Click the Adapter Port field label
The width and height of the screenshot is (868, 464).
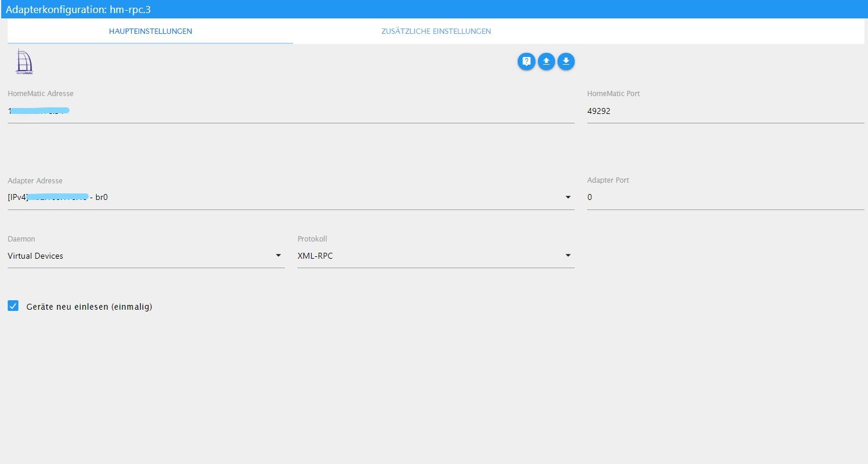[608, 180]
